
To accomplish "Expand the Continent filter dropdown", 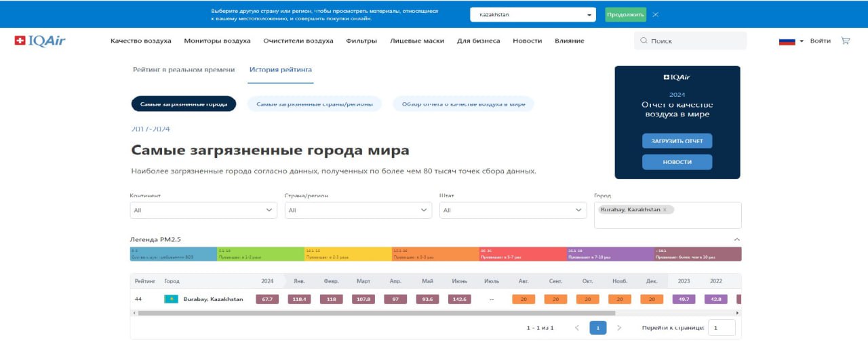I will click(x=203, y=211).
